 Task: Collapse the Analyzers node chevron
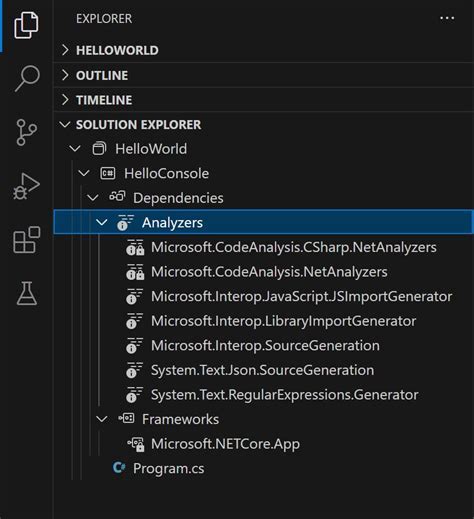click(x=102, y=222)
